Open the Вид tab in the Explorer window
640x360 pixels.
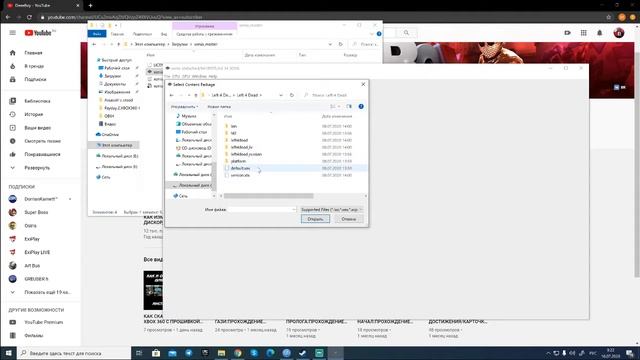click(x=164, y=34)
